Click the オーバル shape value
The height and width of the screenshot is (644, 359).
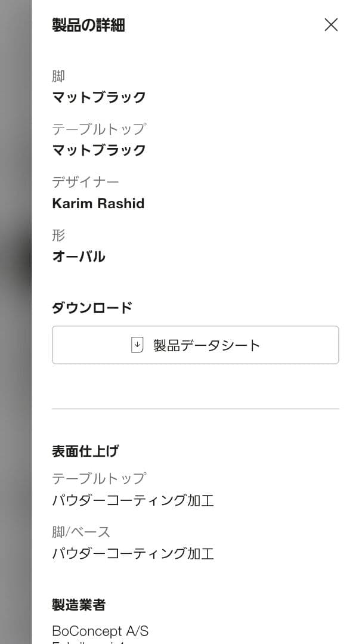point(79,256)
